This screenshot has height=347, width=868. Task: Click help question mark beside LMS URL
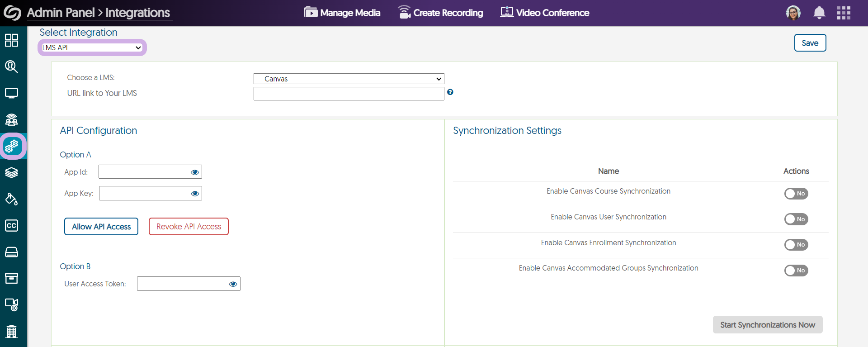click(x=450, y=92)
